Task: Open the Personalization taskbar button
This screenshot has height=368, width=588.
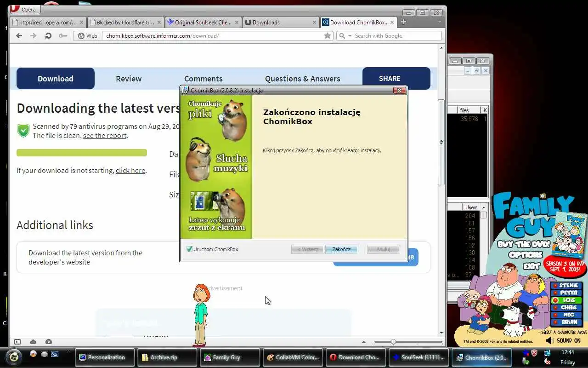Action: tap(105, 357)
